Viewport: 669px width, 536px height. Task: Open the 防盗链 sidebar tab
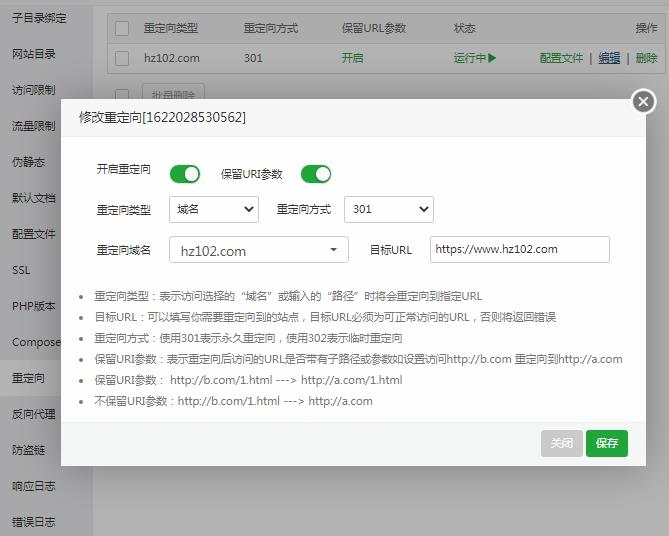tap(28, 450)
